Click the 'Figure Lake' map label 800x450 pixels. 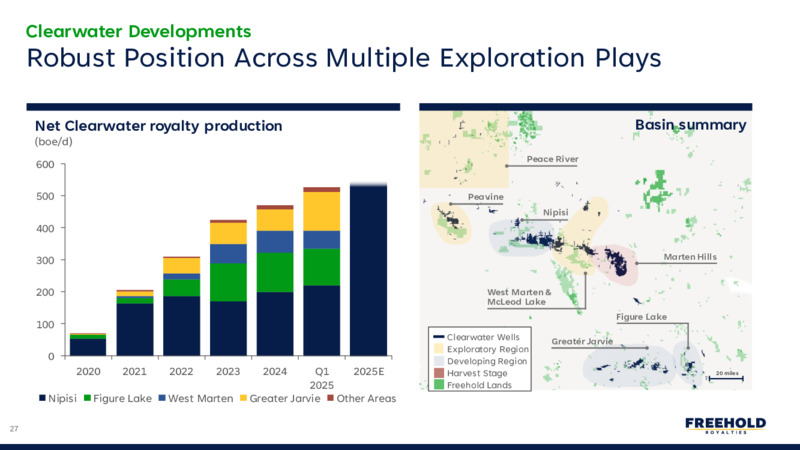pos(641,317)
